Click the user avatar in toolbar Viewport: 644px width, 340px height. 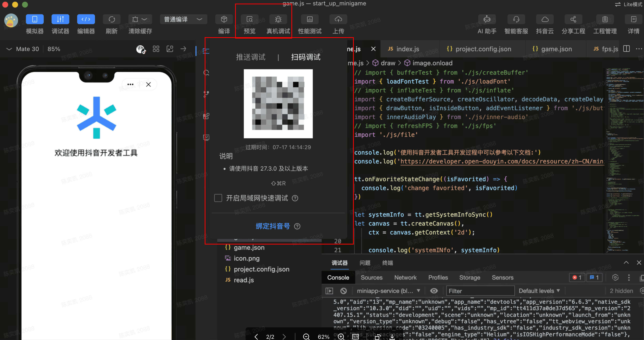pos(11,21)
